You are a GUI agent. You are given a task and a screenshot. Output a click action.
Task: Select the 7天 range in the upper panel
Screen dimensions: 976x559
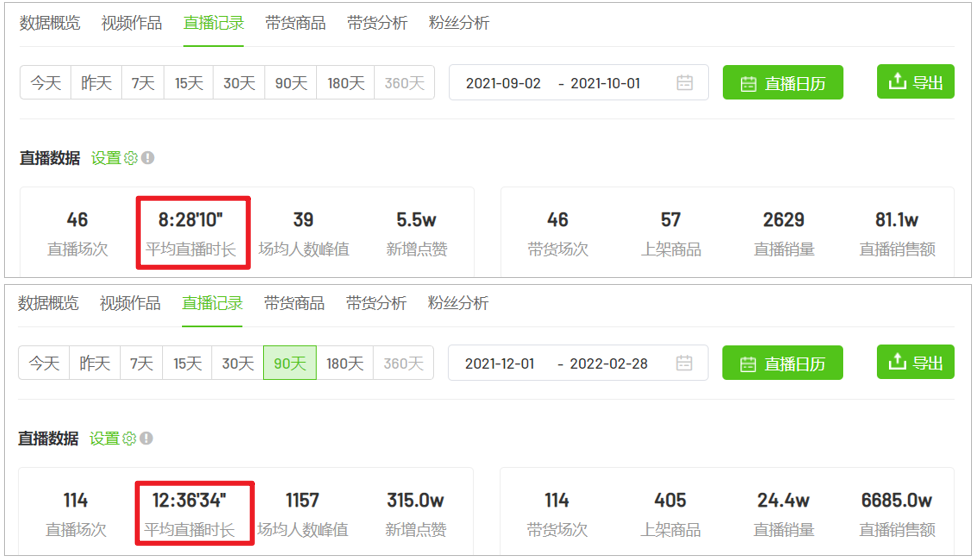(143, 83)
